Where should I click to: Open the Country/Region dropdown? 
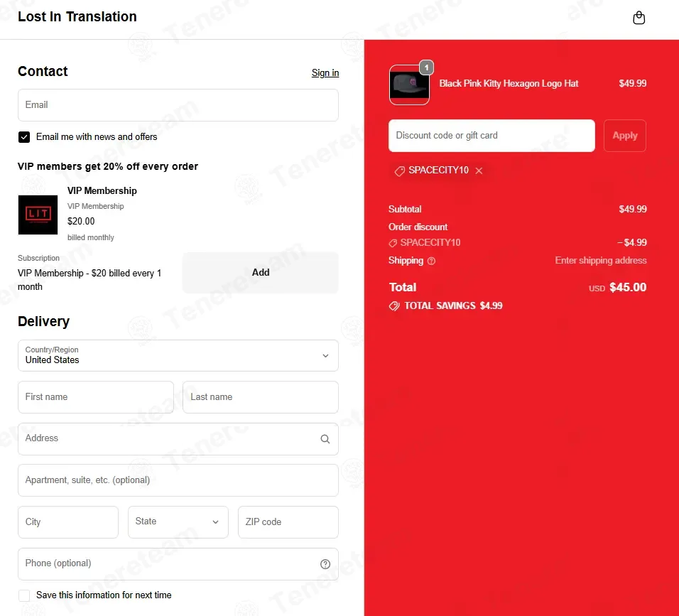point(178,356)
